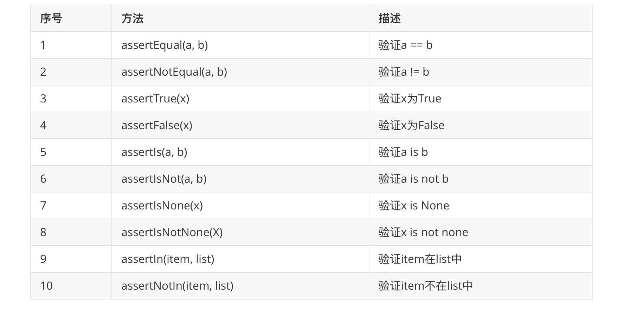Click the assertNotEqual(a, b) cell

point(174,72)
